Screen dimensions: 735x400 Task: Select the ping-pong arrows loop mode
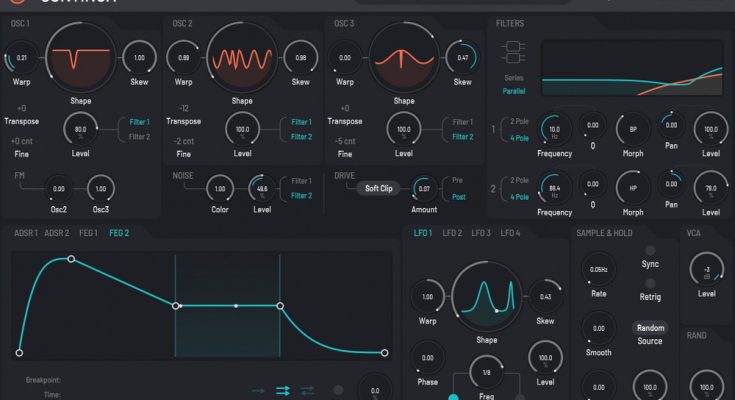click(x=307, y=390)
